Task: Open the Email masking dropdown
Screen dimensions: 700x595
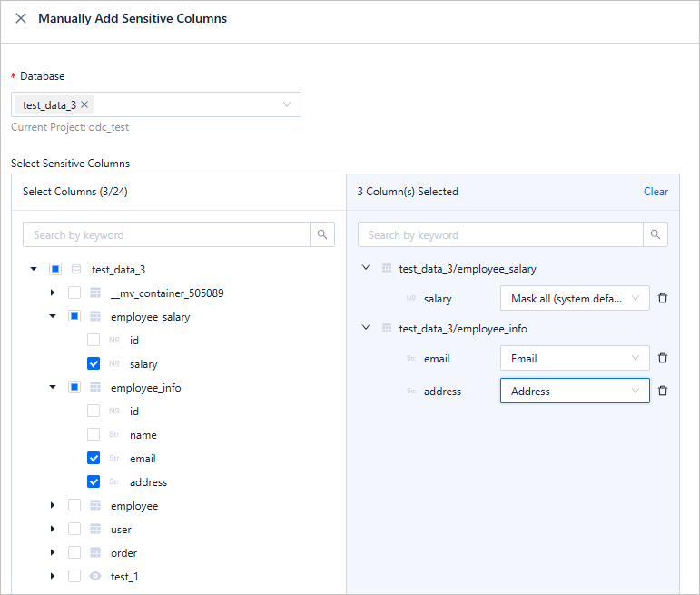Action: pos(574,358)
